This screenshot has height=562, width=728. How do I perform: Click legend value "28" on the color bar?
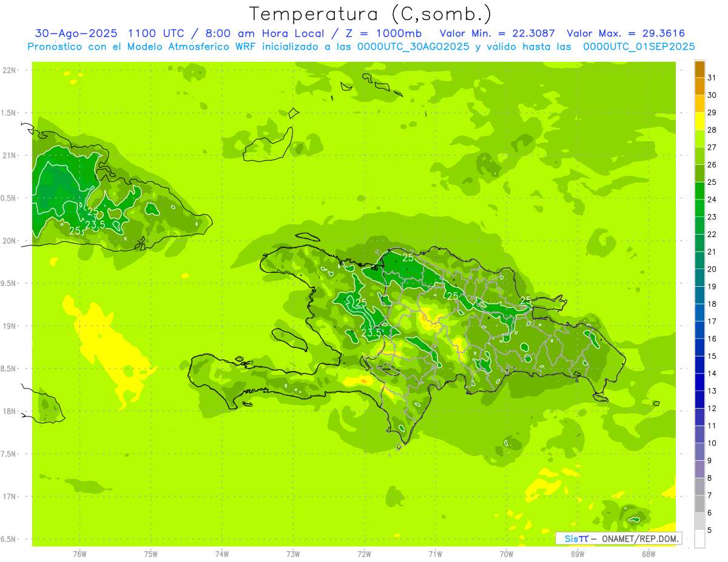tap(712, 130)
